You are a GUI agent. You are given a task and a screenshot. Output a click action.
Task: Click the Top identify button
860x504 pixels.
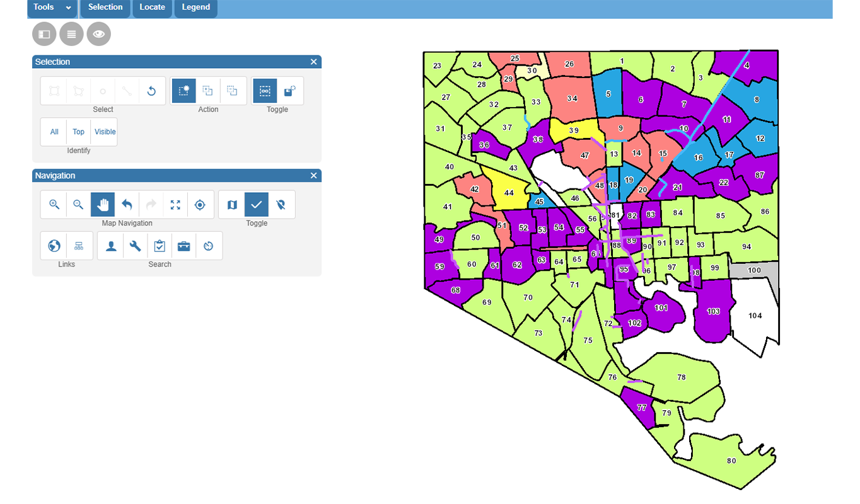pos(78,132)
